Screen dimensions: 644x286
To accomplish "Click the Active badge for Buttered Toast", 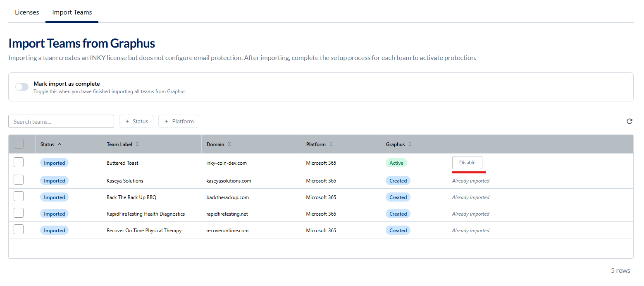I will pos(396,163).
